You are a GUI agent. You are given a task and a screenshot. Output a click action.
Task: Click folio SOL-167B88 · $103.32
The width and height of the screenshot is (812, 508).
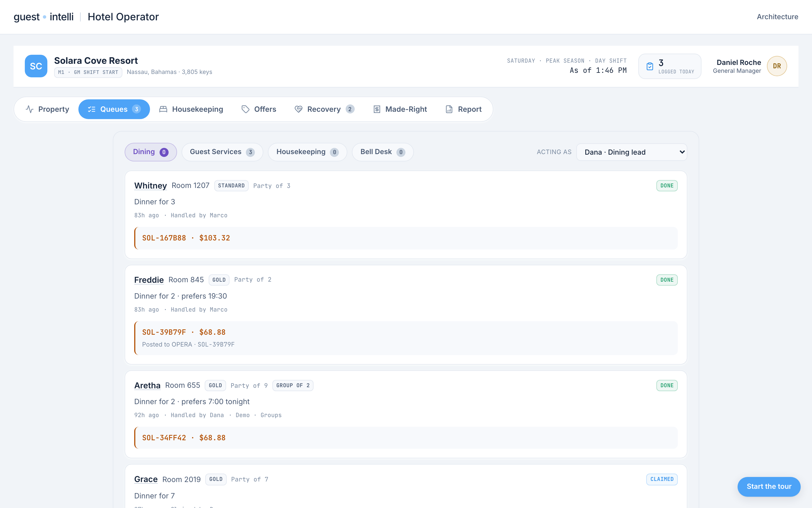186,238
